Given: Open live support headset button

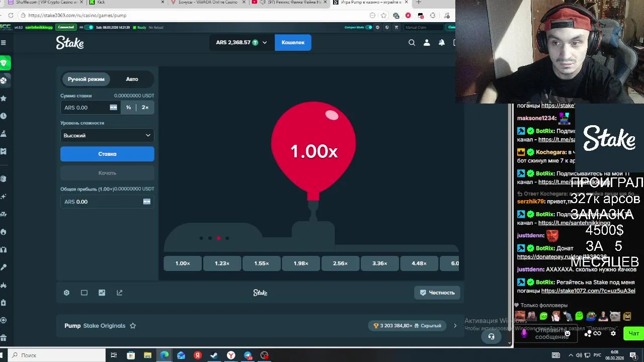Looking at the screenshot, I should (x=491, y=337).
